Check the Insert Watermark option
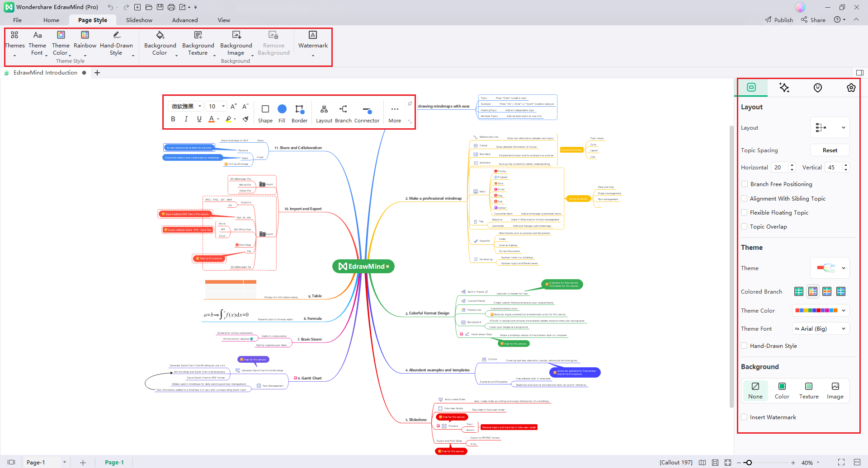Screen dimensions: 868x468 point(744,417)
